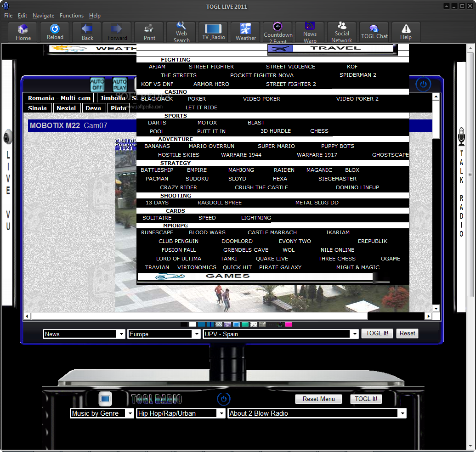Open the UPV - Spain channel dropdown
The width and height of the screenshot is (476, 452).
point(280,334)
